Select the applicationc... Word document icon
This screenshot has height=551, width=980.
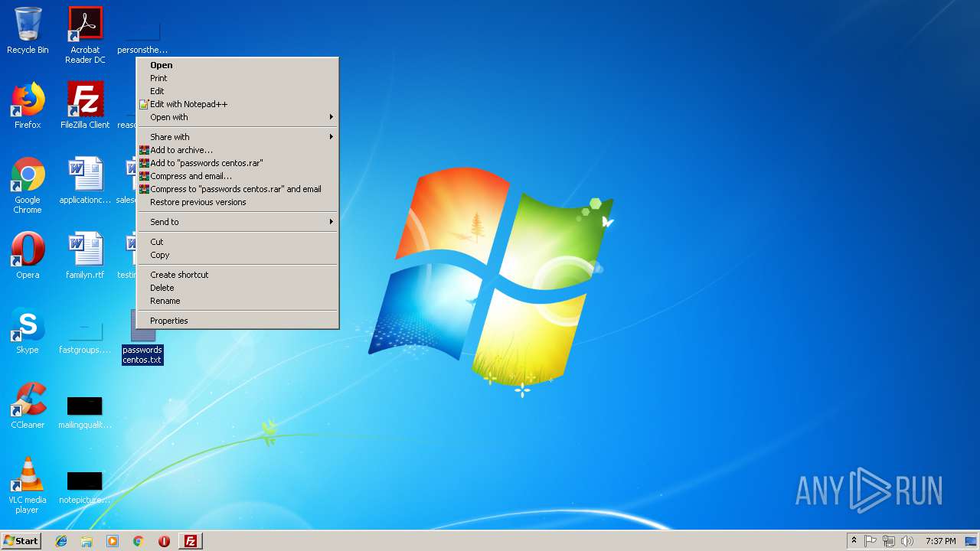point(85,181)
